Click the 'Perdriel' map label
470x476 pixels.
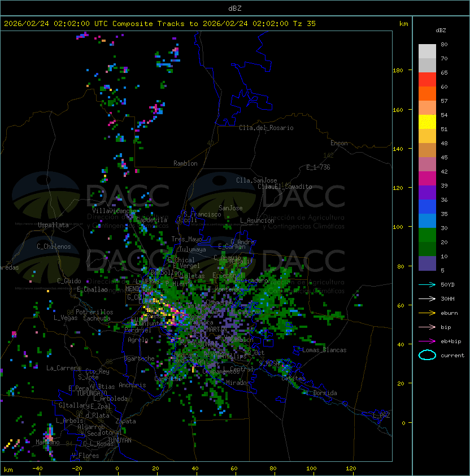[138, 330]
